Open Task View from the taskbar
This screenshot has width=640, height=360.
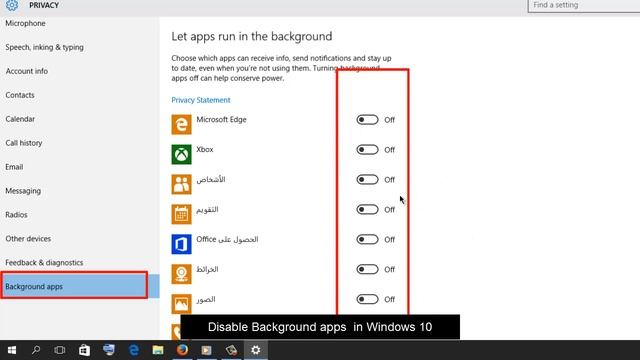[60, 350]
